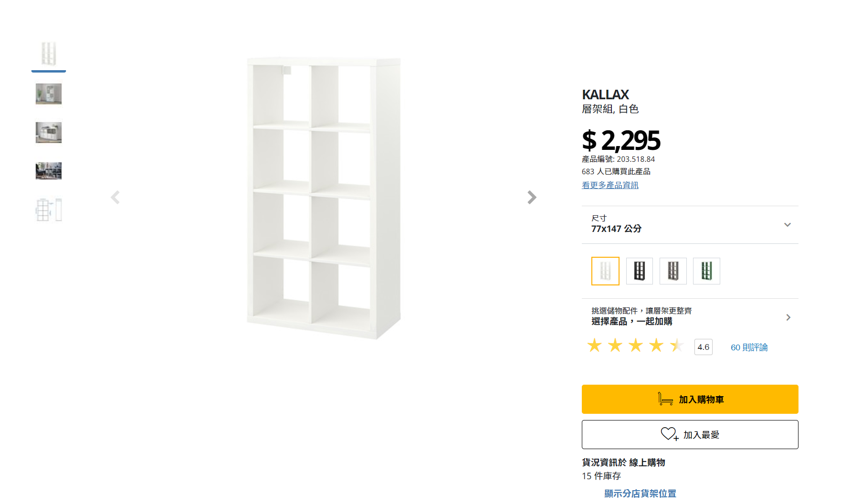Select the white KALLAX color swatch
Image resolution: width=851 pixels, height=504 pixels.
click(x=605, y=271)
